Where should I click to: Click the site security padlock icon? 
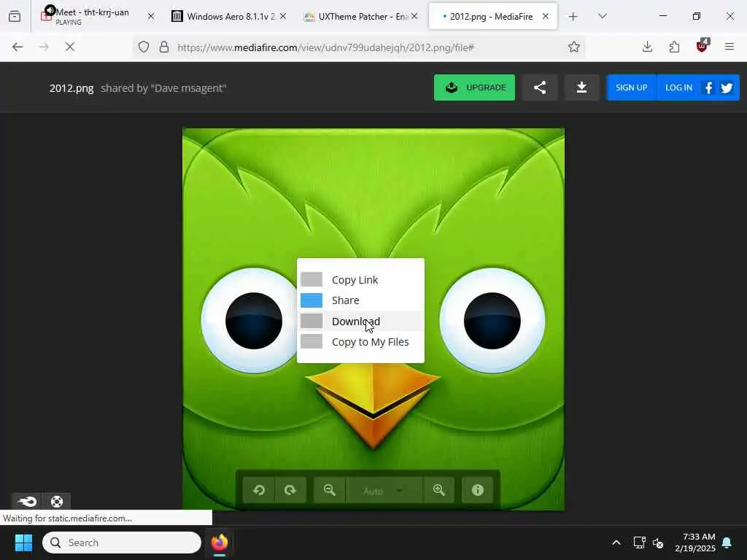[164, 47]
